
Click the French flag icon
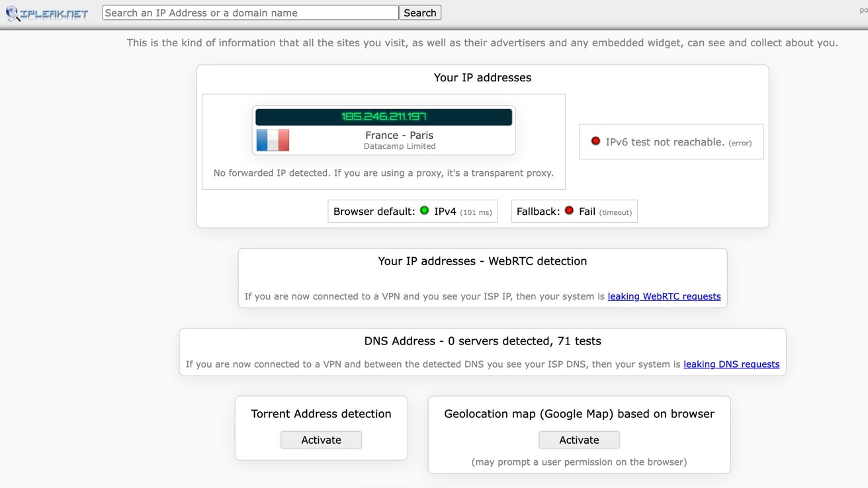[273, 140]
